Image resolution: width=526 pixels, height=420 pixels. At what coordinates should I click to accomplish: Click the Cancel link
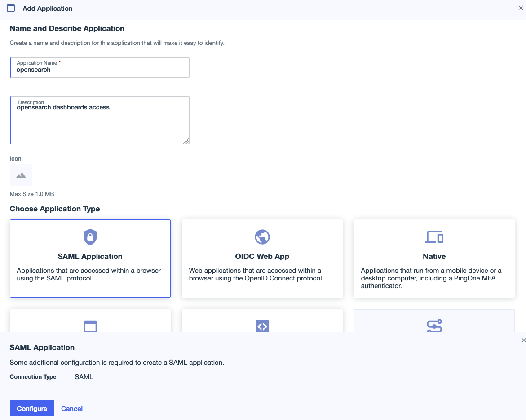[x=71, y=408]
